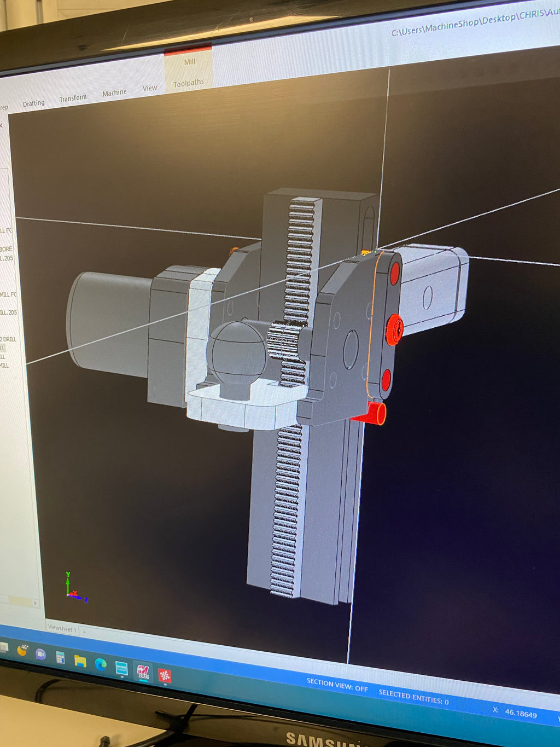The height and width of the screenshot is (747, 560).
Task: Click the weather widget showing 46 degrees
Action: (22, 652)
